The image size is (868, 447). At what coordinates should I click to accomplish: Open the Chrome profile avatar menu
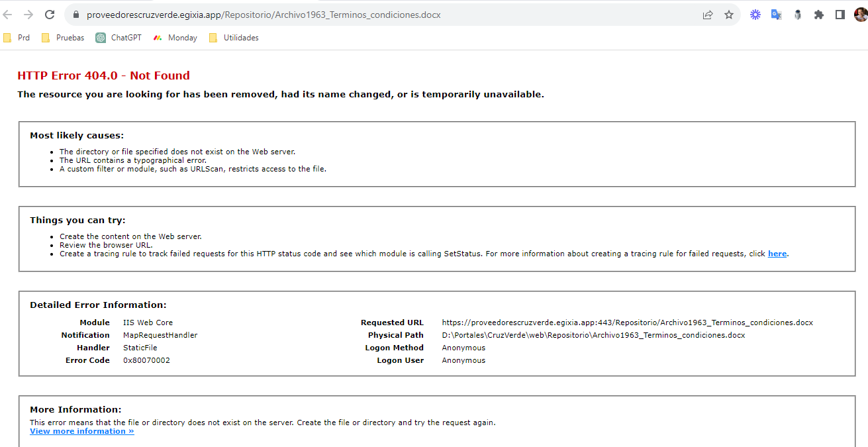[x=860, y=15]
